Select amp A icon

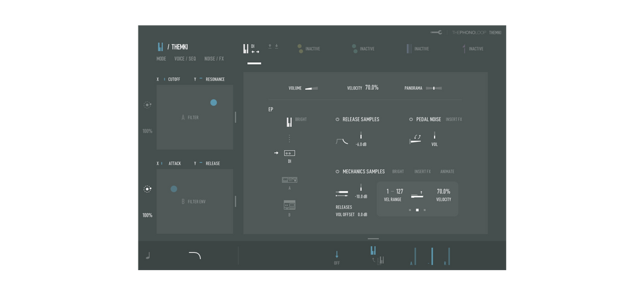click(289, 180)
